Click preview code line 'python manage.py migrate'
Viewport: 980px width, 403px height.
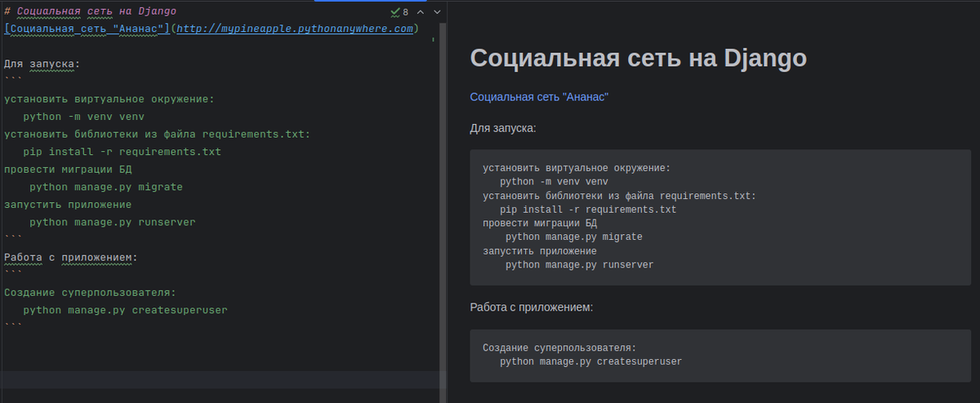[574, 237]
